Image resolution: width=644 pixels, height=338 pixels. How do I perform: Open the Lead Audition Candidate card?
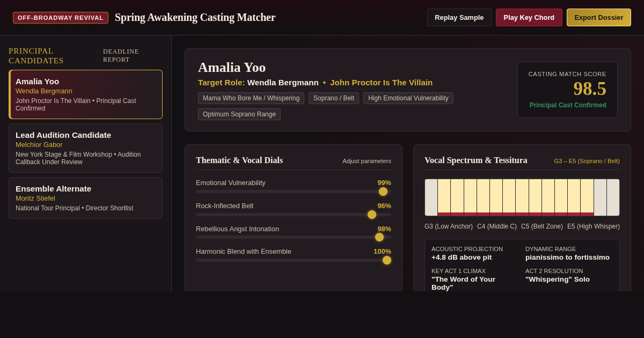click(85, 148)
